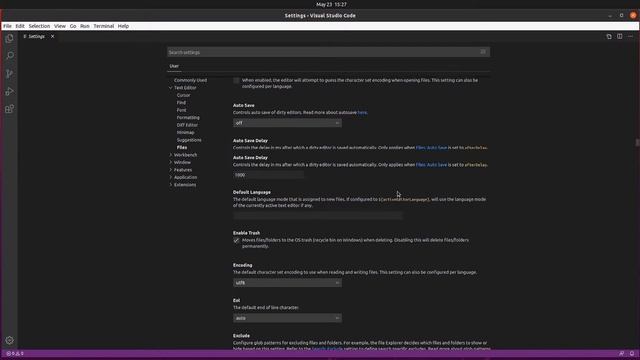Open the Help menu

coord(123,26)
